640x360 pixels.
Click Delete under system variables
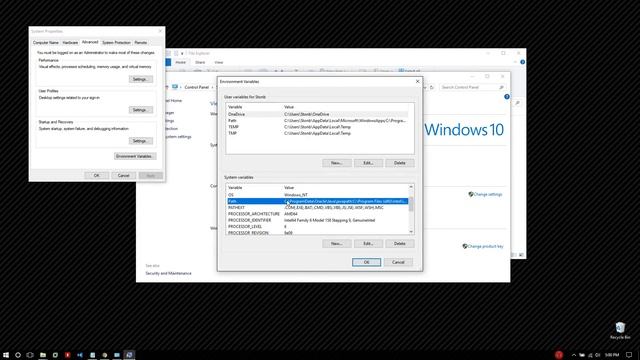400,244
